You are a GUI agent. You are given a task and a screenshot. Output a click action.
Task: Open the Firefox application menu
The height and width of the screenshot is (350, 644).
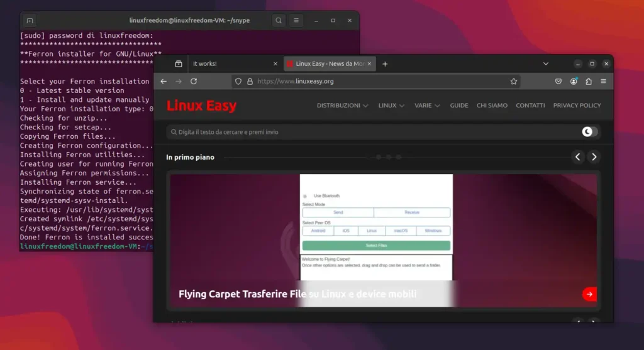click(603, 81)
